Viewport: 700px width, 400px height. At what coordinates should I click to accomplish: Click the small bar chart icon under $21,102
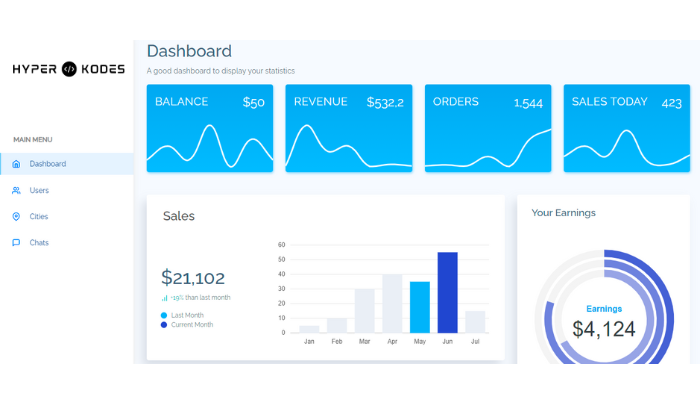165,298
